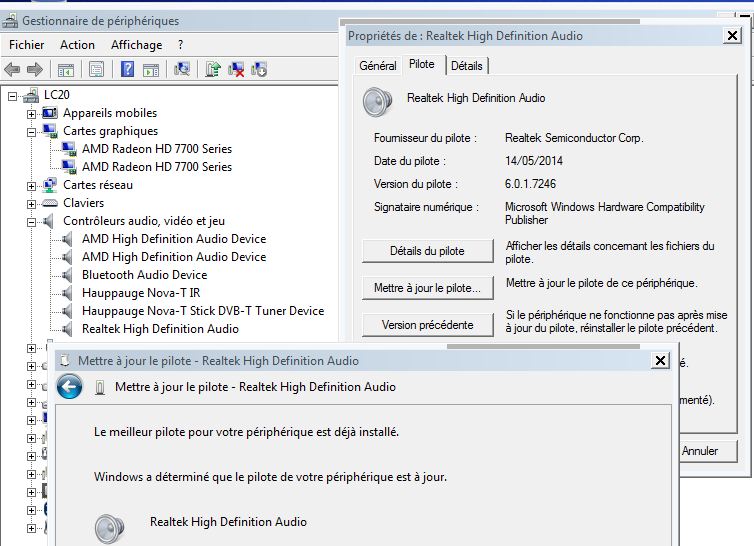754x546 pixels.
Task: Click the Back arrow in the update driver wizard
Action: (69, 387)
